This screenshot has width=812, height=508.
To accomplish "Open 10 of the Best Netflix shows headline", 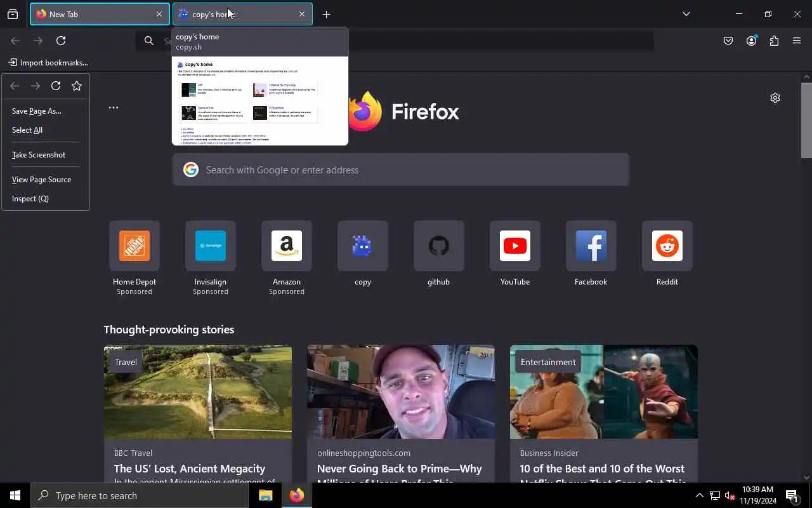I will (602, 469).
